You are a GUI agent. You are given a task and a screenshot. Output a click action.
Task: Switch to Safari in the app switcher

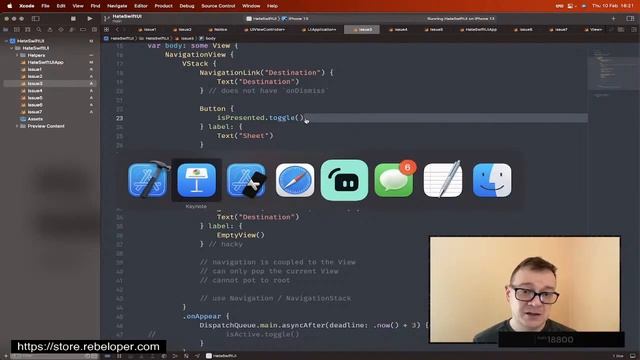click(x=295, y=180)
